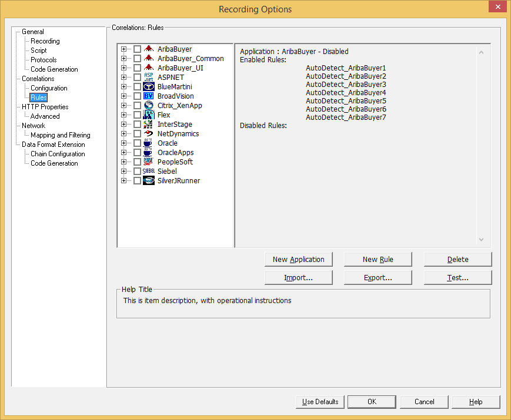
Task: Expand the SilverJRunner tree node
Action: (123, 181)
